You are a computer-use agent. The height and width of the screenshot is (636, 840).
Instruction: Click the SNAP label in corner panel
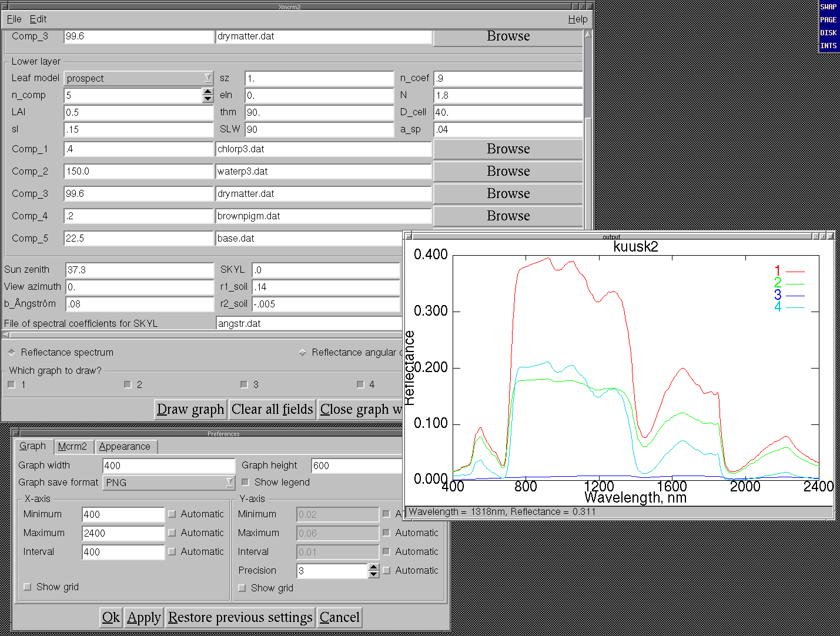coord(828,7)
